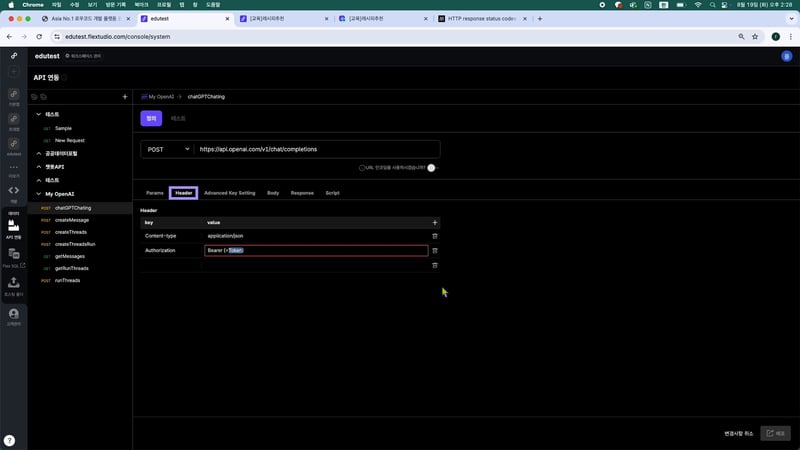The height and width of the screenshot is (450, 800).
Task: Toggle the switch beside URL encoding option
Action: pyautogui.click(x=433, y=168)
